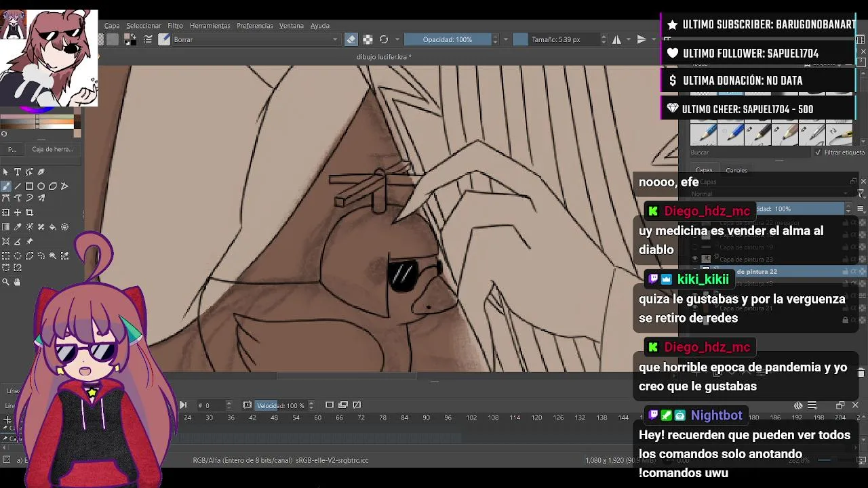Select the Zoom tool

click(5, 282)
